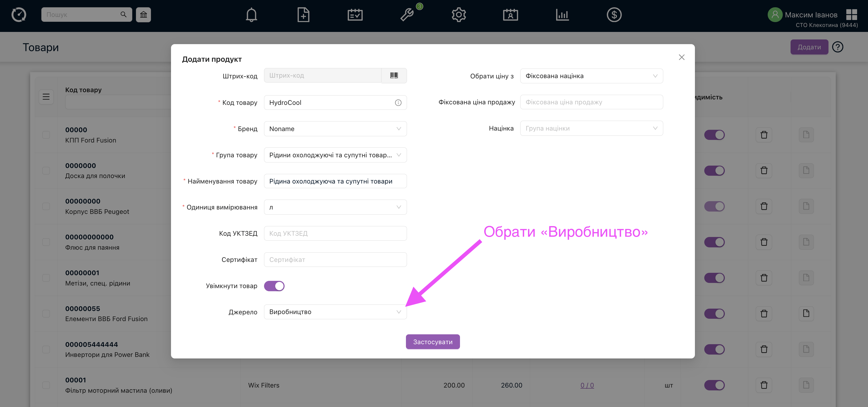Expand the Джерело dropdown

[335, 312]
